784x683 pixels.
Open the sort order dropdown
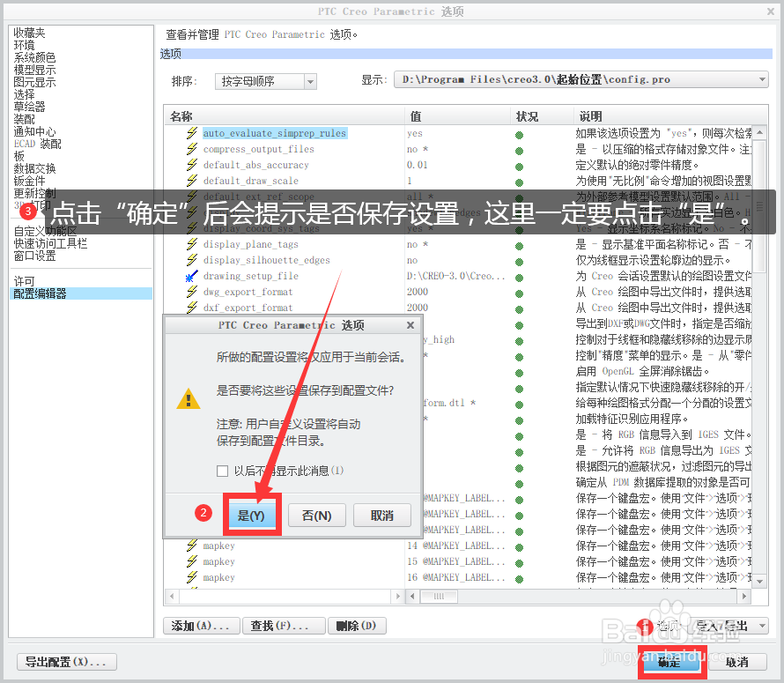(x=310, y=82)
